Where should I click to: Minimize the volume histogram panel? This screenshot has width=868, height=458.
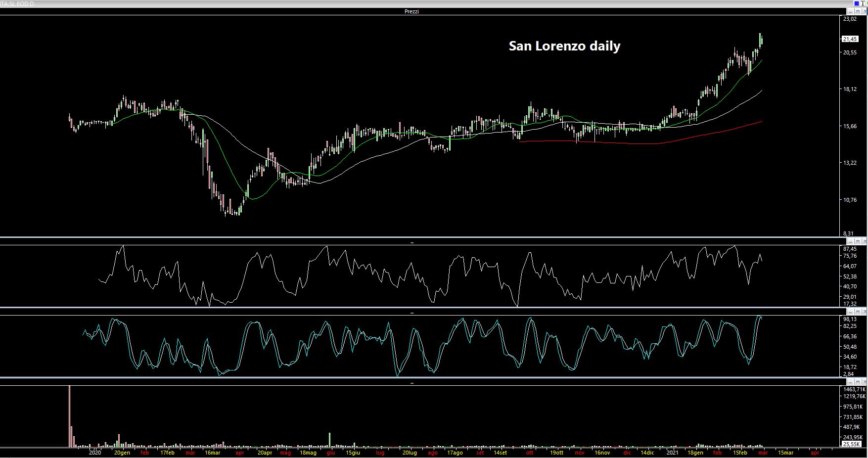[x=850, y=382]
